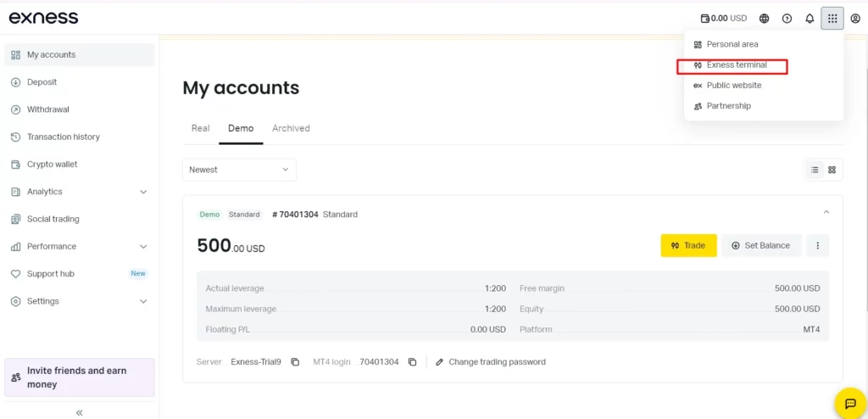
Task: Switch to the Archived accounts tab
Action: pyautogui.click(x=291, y=128)
